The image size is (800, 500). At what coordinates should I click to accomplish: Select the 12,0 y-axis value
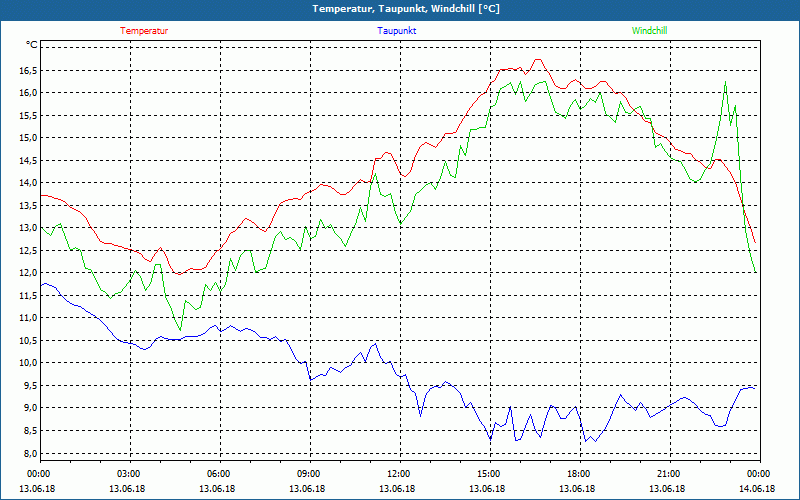pyautogui.click(x=28, y=272)
